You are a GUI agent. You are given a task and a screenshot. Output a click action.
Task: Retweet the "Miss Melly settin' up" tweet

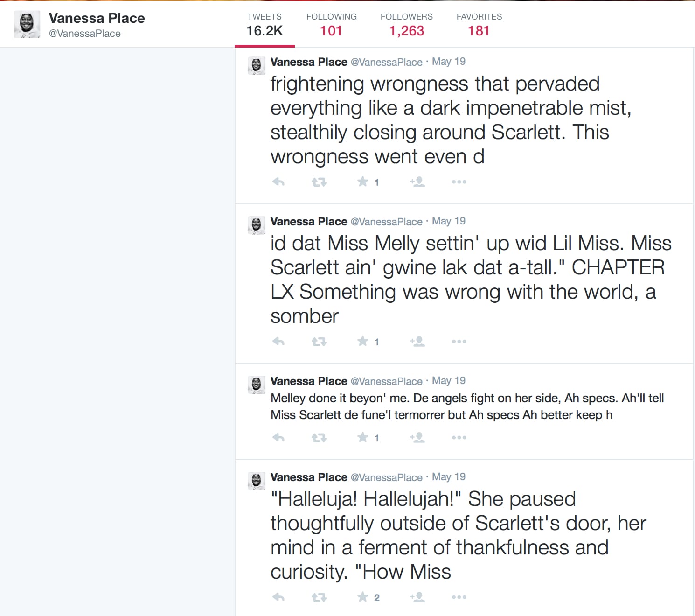pyautogui.click(x=319, y=342)
